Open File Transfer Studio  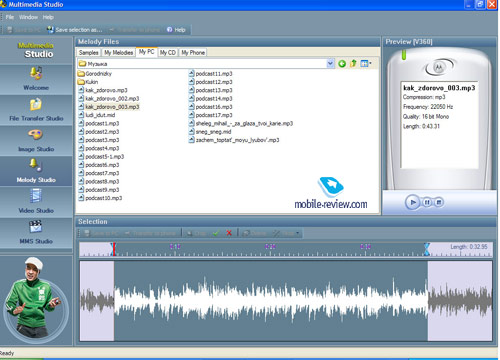(36, 110)
